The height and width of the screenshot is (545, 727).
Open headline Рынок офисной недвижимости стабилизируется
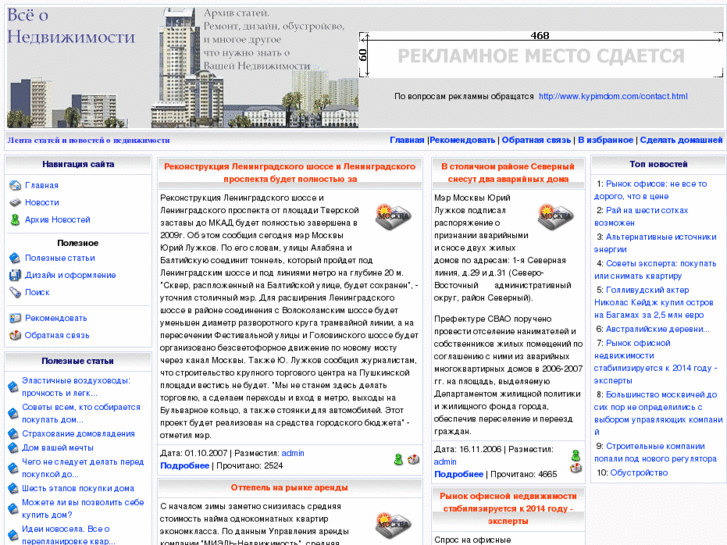(508, 509)
